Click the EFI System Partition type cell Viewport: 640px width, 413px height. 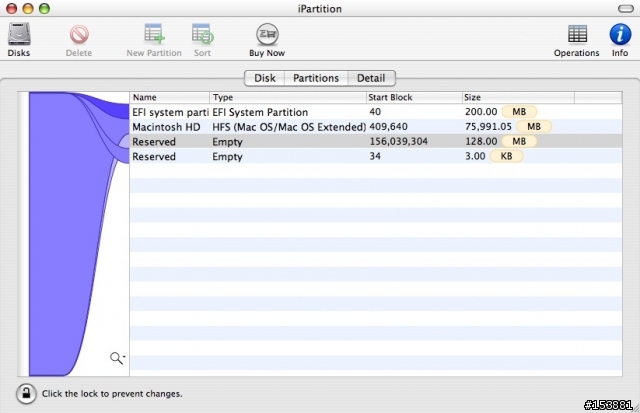click(260, 112)
